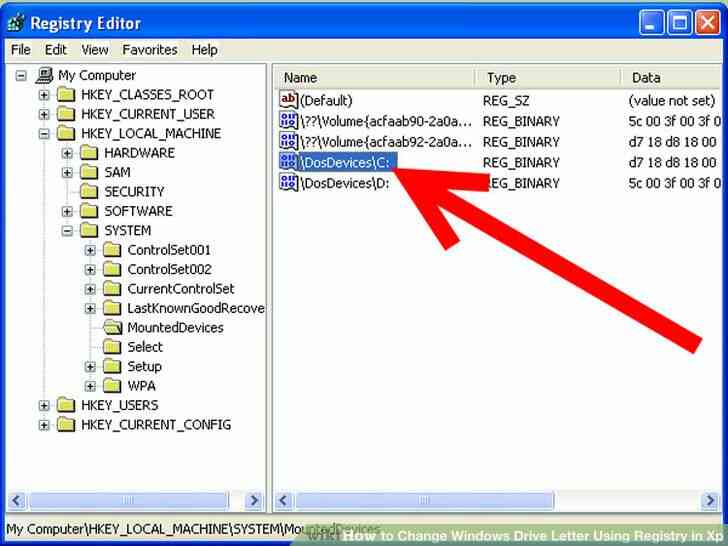Click the Volume{acfaab90 binary value icon

(x=288, y=120)
